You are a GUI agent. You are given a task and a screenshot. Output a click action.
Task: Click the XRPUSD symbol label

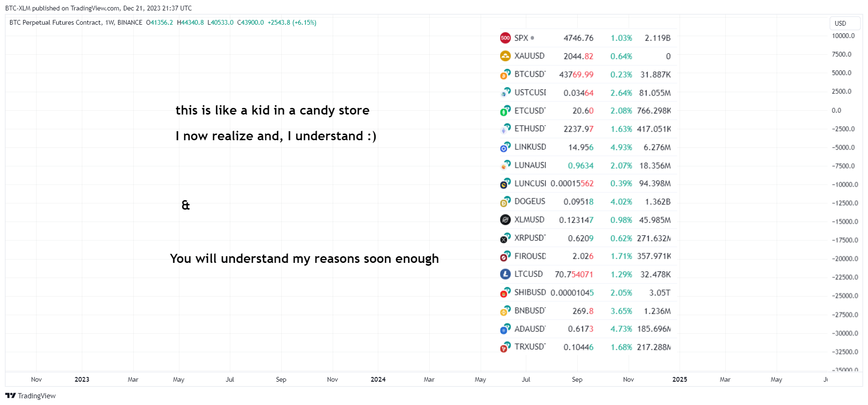[x=530, y=238]
